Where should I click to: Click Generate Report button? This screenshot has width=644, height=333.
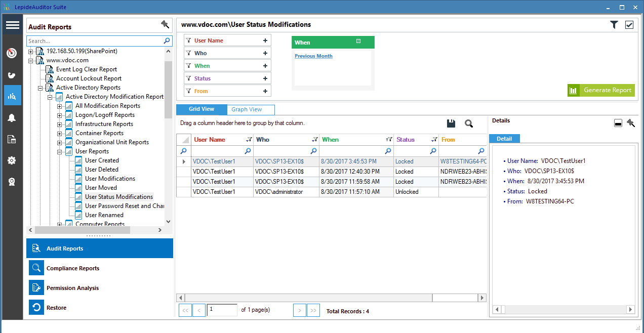pos(601,90)
